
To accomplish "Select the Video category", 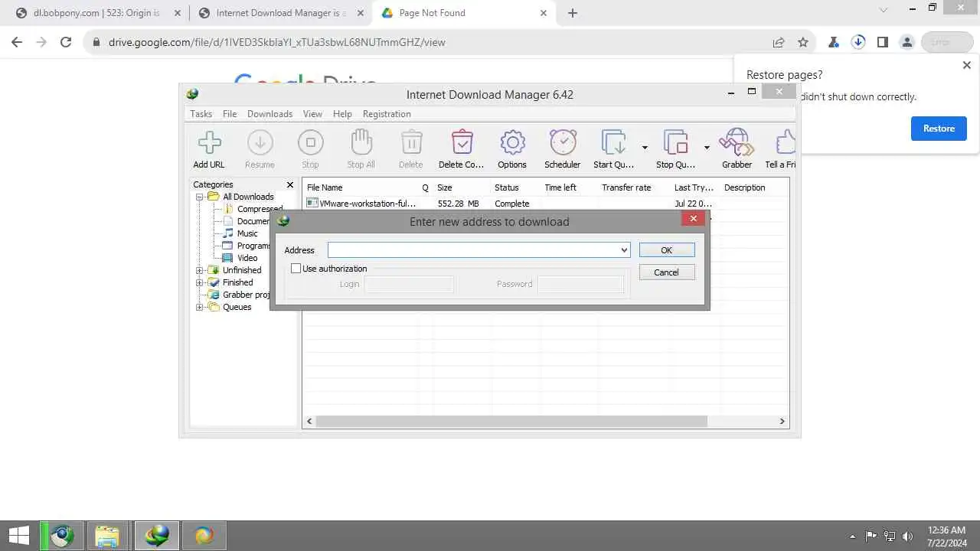I will coord(247,258).
